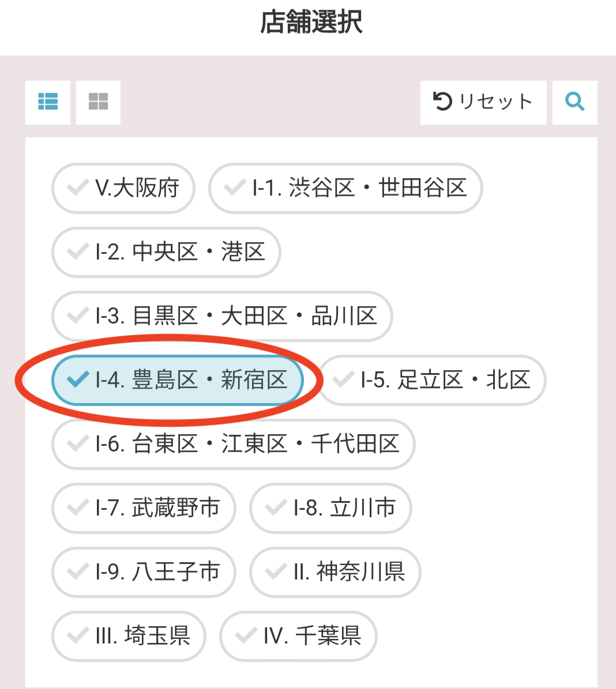Toggle I-6. 台東区・江東区・千代田区 filter

(x=234, y=444)
